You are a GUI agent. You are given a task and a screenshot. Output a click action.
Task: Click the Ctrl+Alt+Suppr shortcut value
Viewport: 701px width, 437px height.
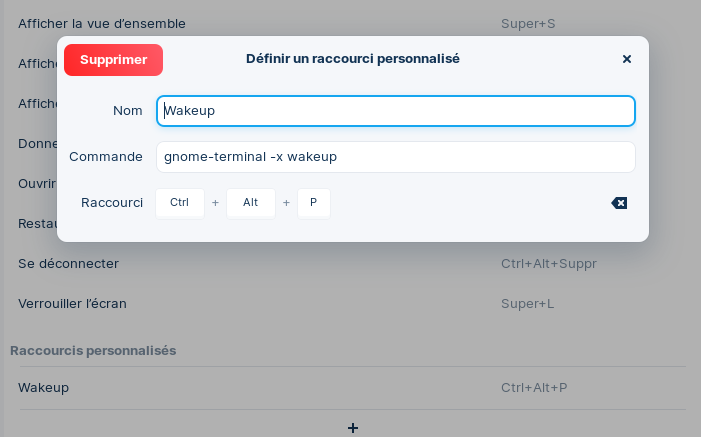[x=548, y=264]
